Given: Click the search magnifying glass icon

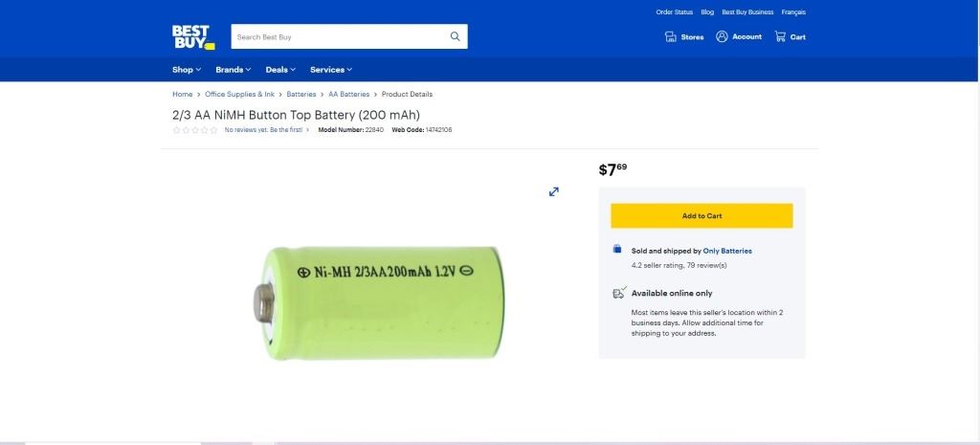Looking at the screenshot, I should point(455,36).
